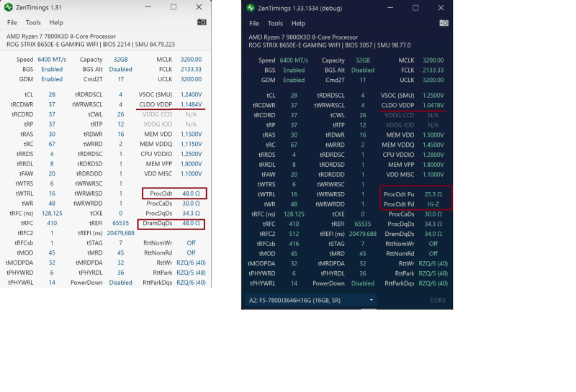Click the screenshot camera icon in the dark ZenTimings window

pyautogui.click(x=444, y=23)
